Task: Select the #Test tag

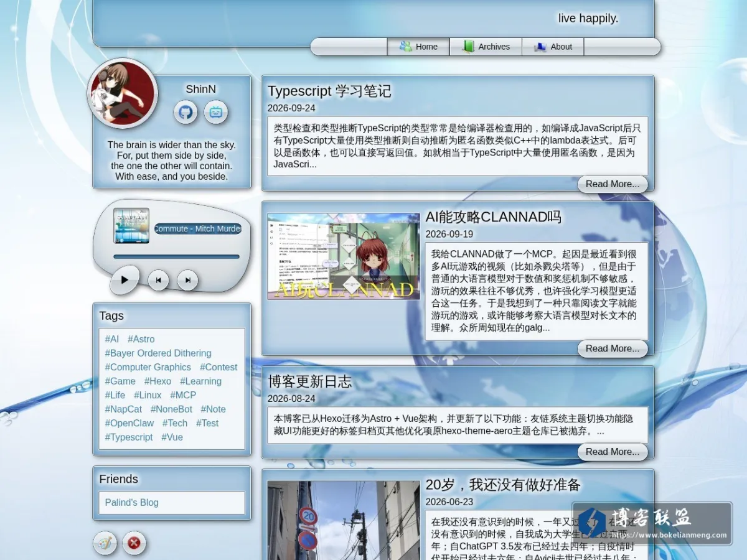Action: tap(208, 423)
